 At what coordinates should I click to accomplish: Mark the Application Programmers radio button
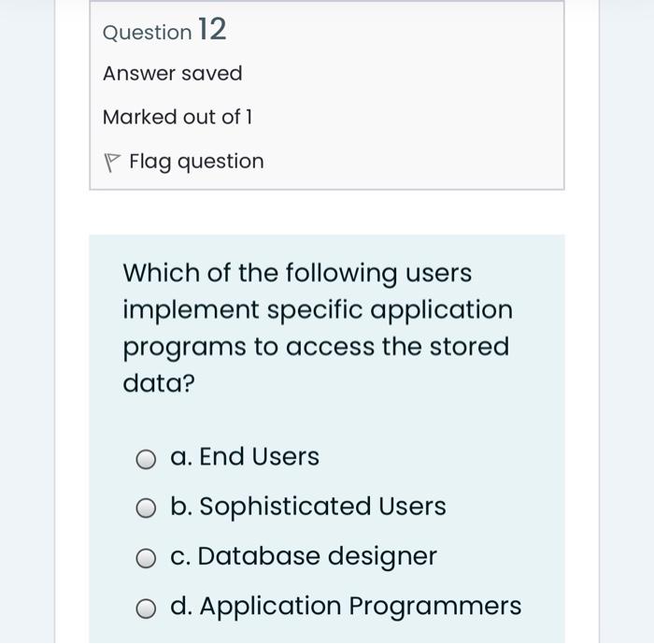[x=145, y=608]
